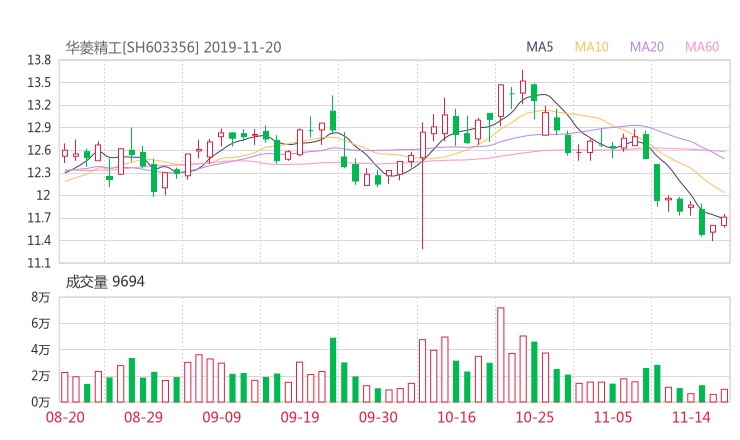Image resolution: width=740 pixels, height=440 pixels.
Task: Click the 成交量 9694 volume label
Action: click(105, 282)
